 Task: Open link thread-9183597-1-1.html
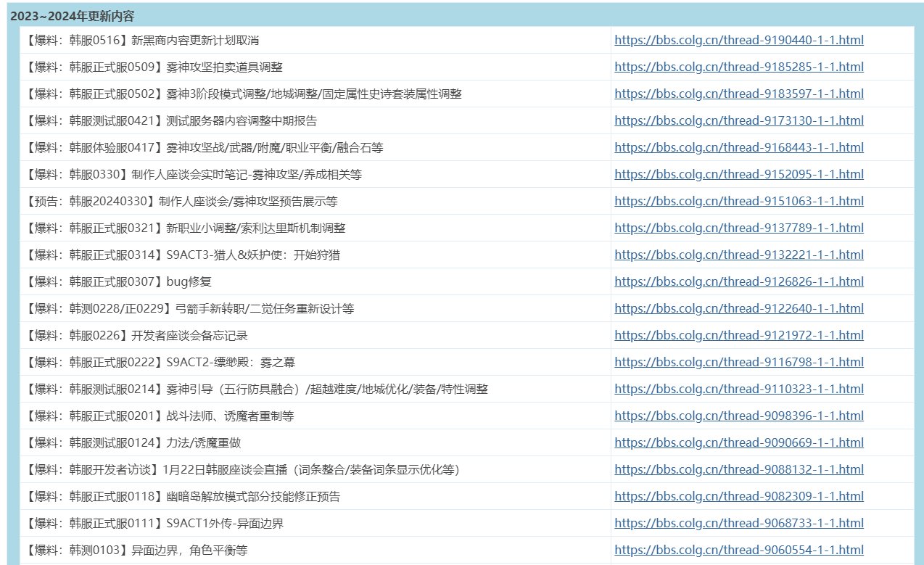tap(739, 94)
